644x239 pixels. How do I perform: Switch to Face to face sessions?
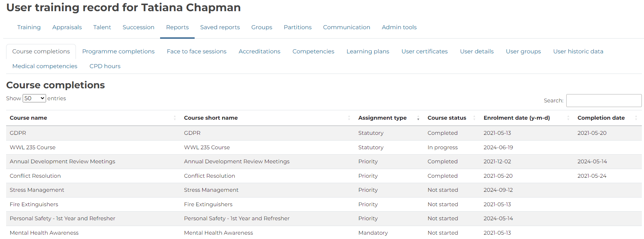[196, 52]
